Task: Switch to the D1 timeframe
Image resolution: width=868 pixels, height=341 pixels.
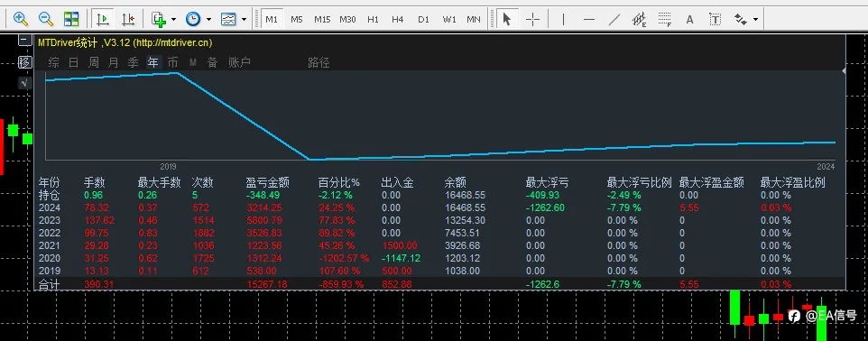Action: click(x=423, y=19)
